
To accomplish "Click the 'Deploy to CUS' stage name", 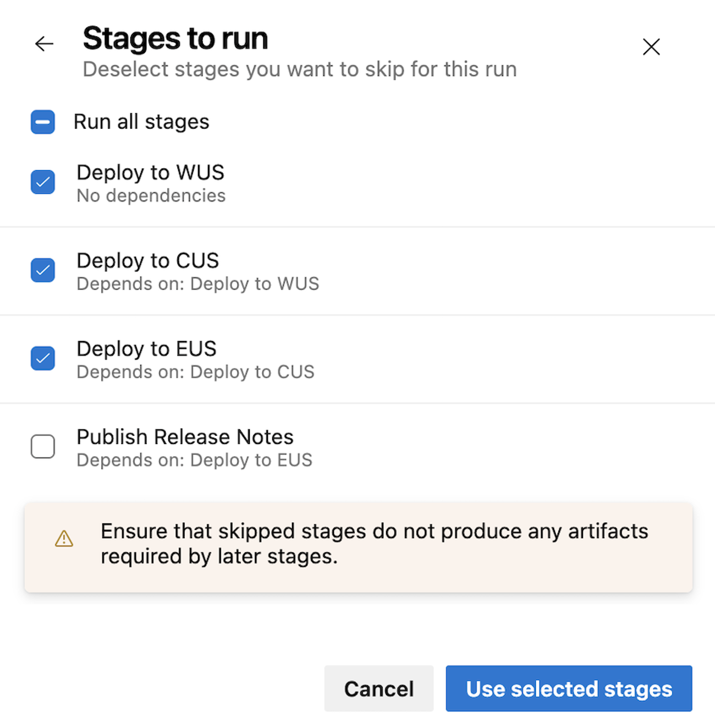I will [x=147, y=260].
